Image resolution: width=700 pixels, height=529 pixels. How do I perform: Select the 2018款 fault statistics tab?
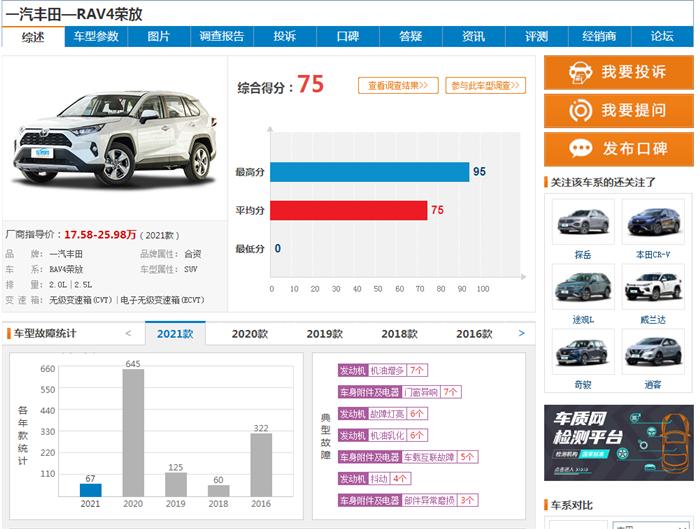400,333
